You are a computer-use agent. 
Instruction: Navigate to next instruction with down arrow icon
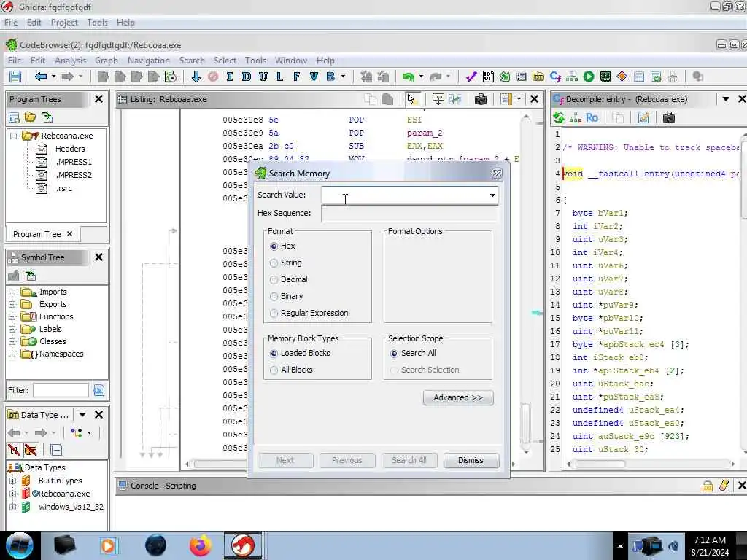(196, 76)
